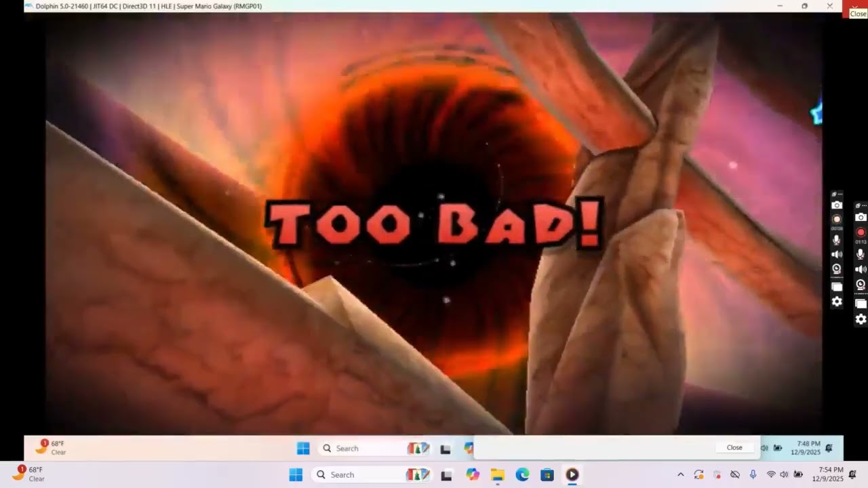This screenshot has height=488, width=868.
Task: Open the Windows Start menu on the bottom taskbar
Action: click(x=296, y=474)
